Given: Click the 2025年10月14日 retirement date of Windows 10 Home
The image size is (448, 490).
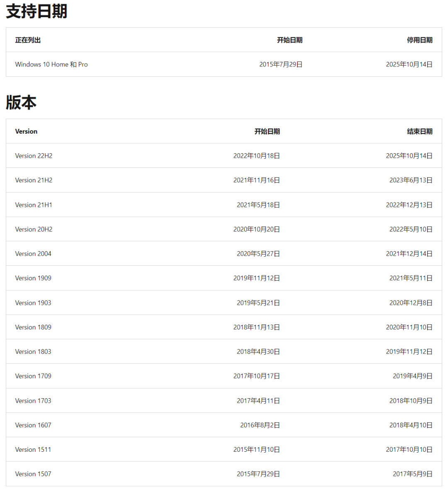Looking at the screenshot, I should click(x=409, y=64).
